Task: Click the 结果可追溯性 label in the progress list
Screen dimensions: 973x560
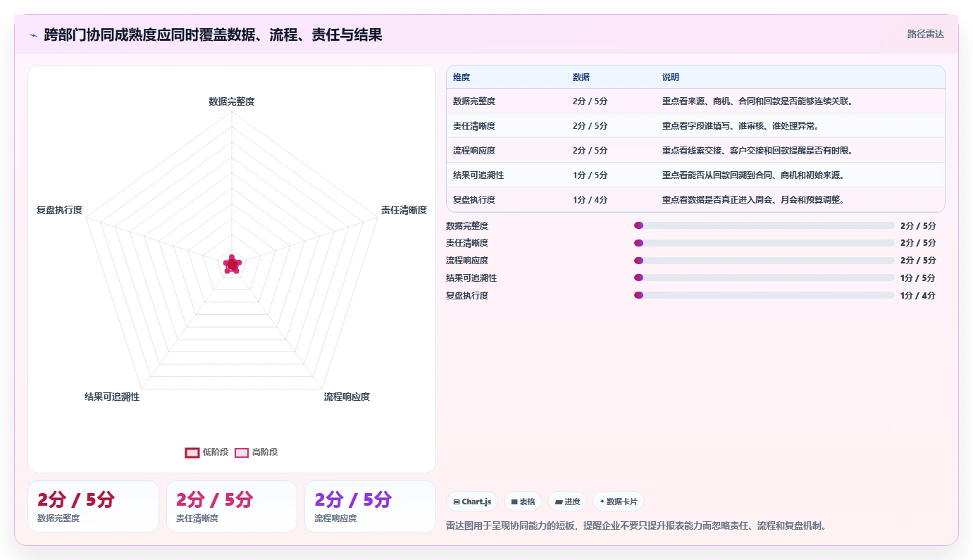Action: [471, 278]
